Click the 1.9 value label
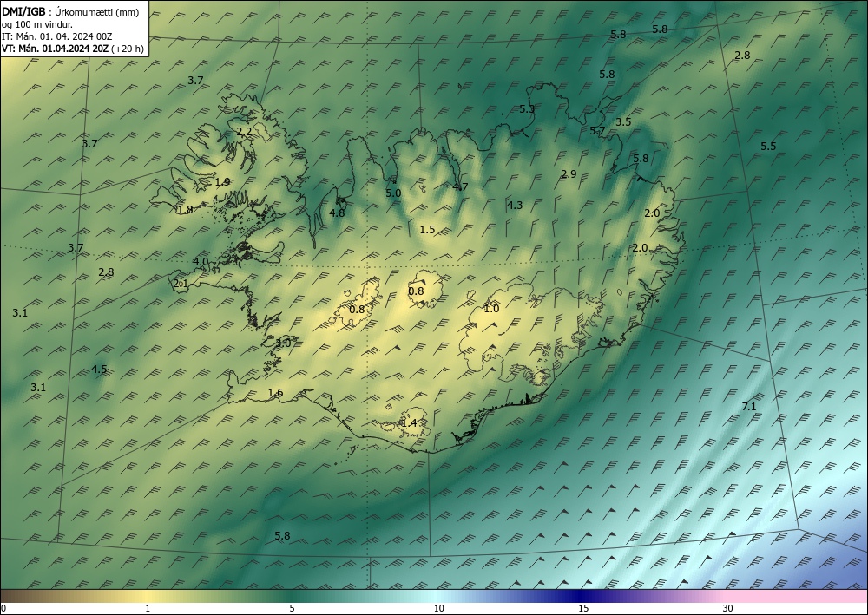Screen dimensions: 868x615 (222, 182)
